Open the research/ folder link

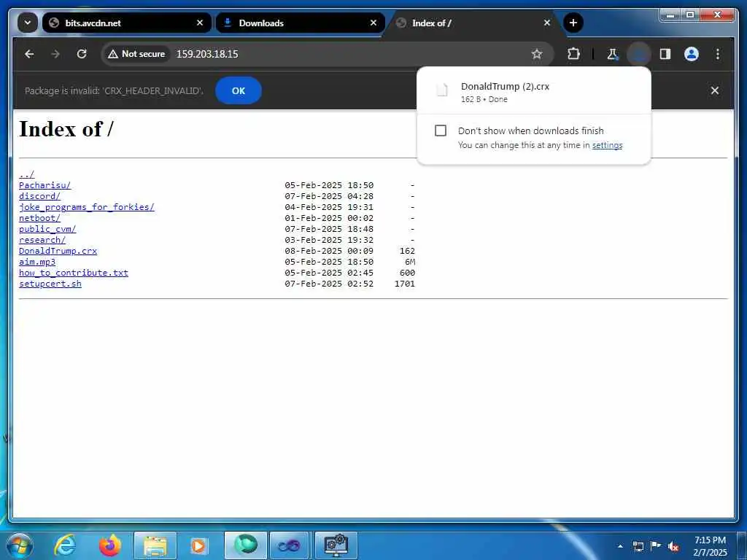(42, 240)
